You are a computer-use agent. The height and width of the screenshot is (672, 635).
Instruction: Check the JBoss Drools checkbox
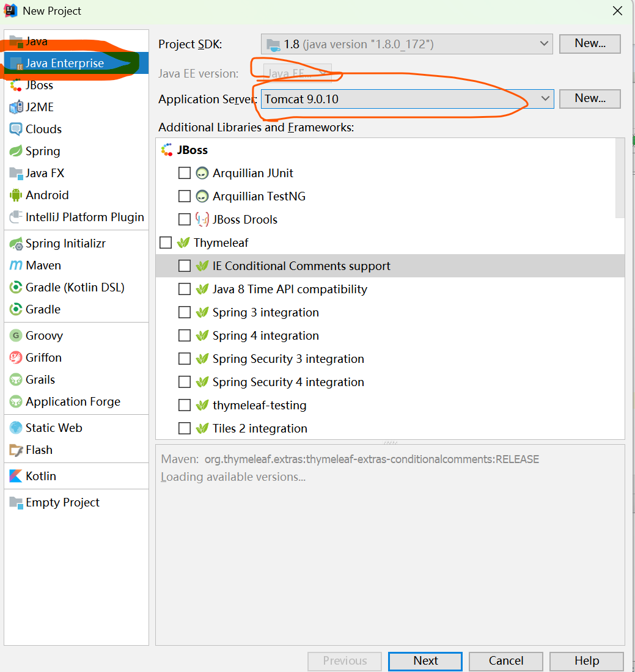(185, 219)
